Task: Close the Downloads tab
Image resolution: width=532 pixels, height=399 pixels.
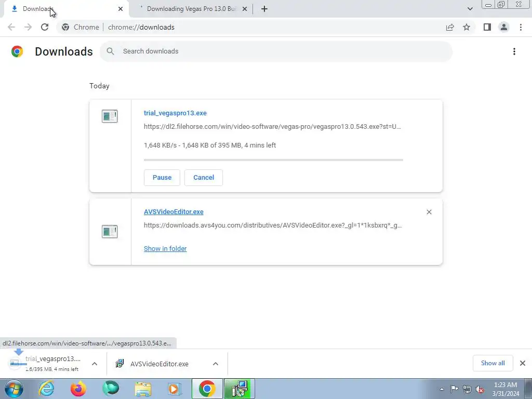Action: coord(121,9)
